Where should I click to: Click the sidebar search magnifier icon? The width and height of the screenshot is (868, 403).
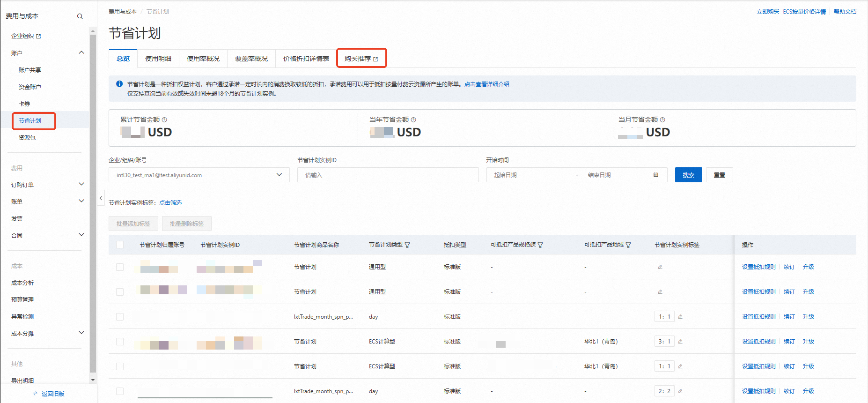coord(80,16)
